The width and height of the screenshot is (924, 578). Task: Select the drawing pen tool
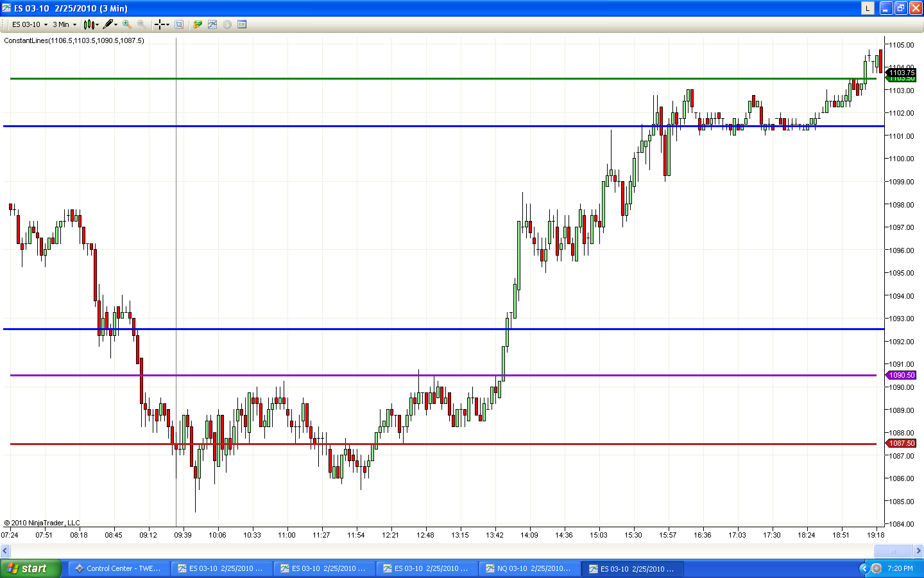pos(108,24)
